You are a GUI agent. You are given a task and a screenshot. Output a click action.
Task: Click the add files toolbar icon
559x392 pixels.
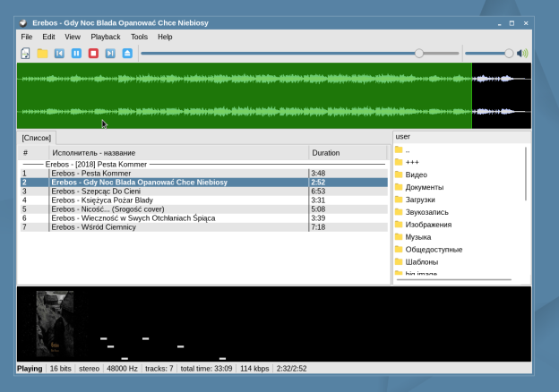tap(26, 54)
